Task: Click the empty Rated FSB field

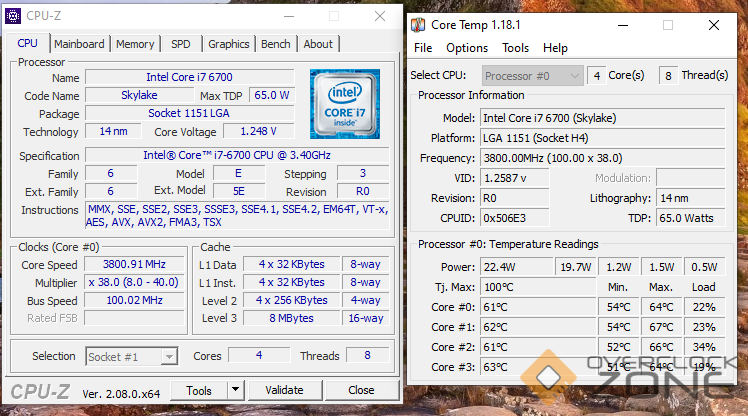Action: (135, 318)
